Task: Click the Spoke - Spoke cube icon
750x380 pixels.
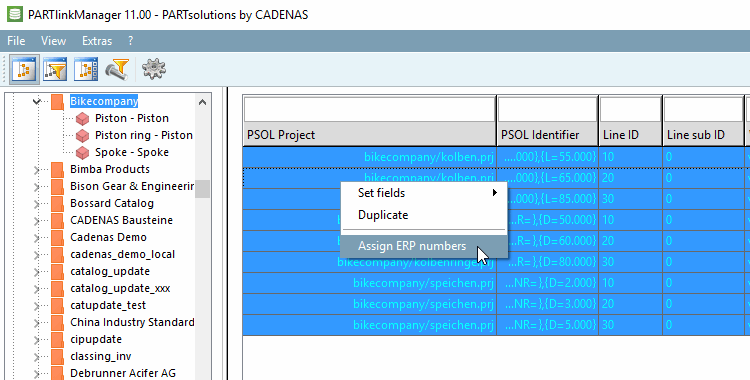Action: pos(82,152)
